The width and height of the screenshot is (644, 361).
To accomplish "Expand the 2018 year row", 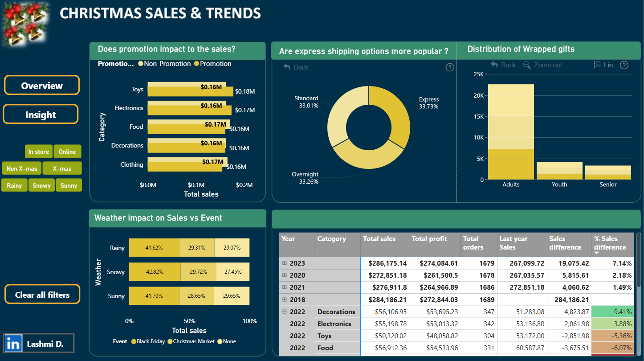I will click(285, 299).
